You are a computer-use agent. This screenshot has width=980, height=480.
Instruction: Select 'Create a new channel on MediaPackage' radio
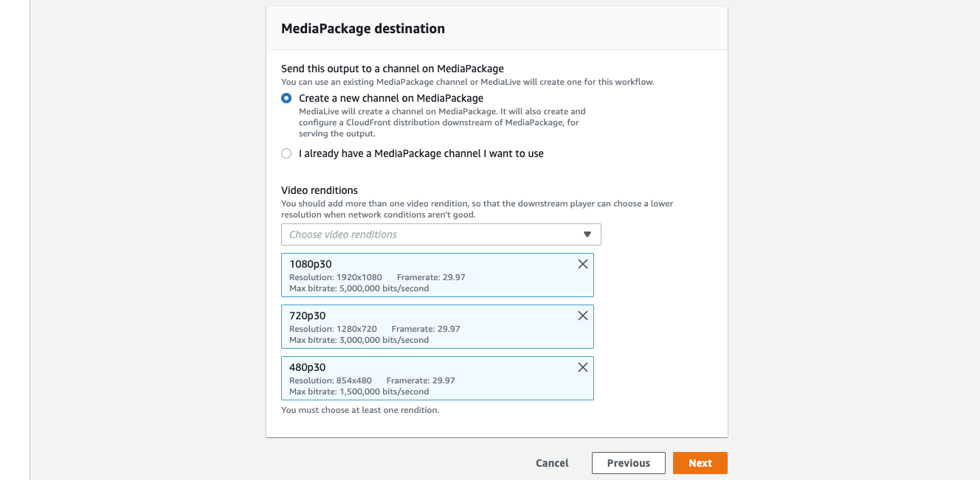[286, 98]
